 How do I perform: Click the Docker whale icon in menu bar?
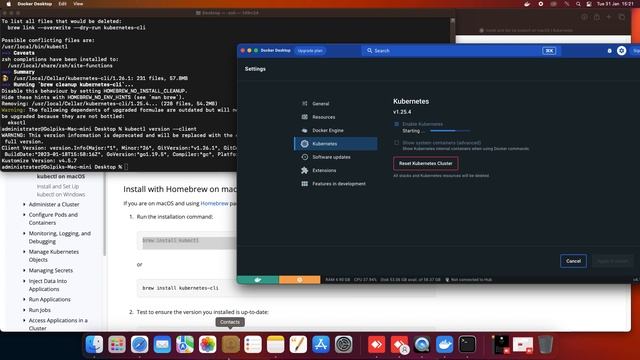tap(527, 4)
